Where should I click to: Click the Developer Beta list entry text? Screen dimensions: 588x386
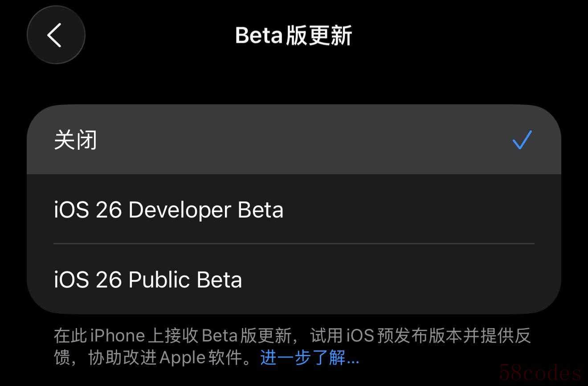coord(168,210)
